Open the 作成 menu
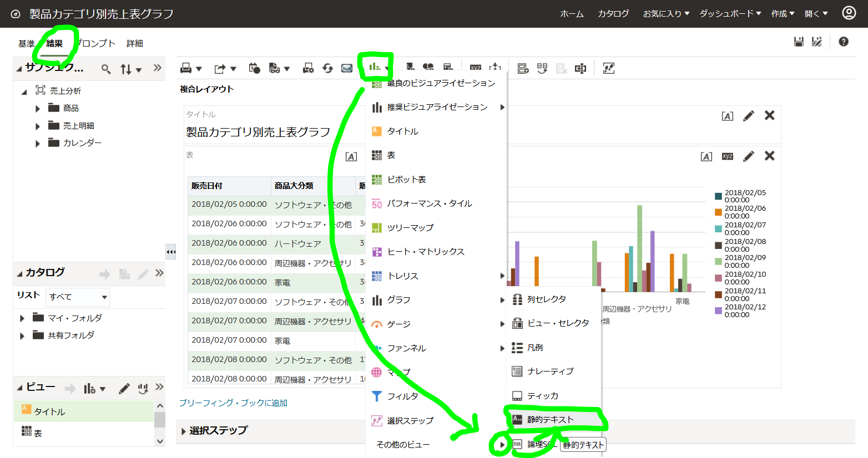Image resolution: width=868 pixels, height=458 pixels. coord(783,14)
